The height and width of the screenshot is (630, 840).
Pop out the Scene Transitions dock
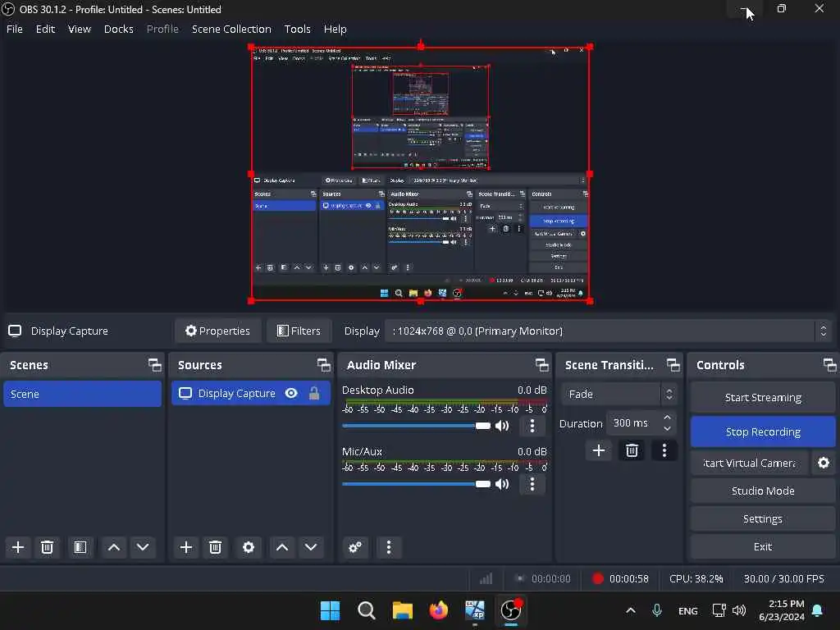[673, 365]
